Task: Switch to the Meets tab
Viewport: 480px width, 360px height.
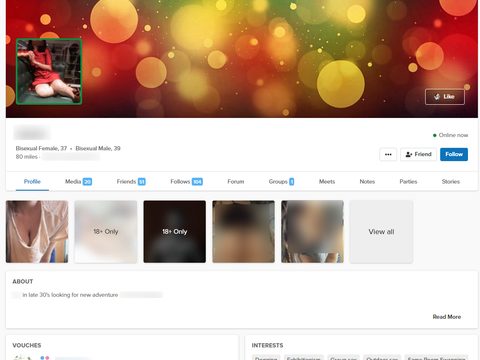Action: click(327, 182)
